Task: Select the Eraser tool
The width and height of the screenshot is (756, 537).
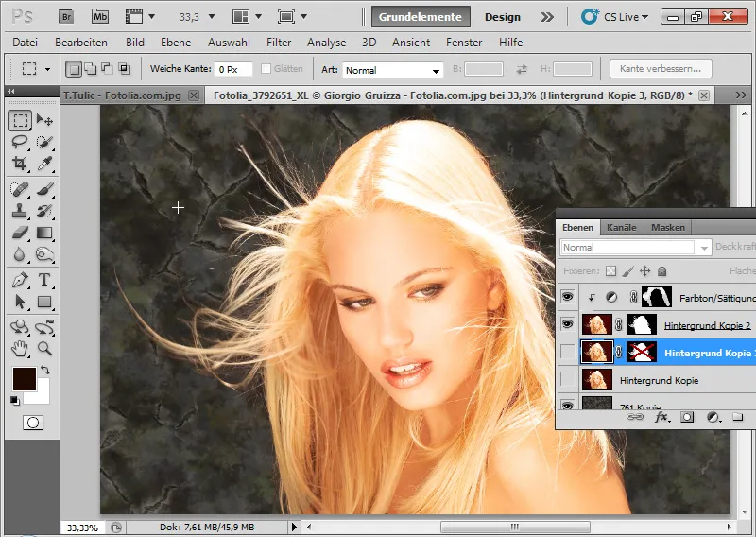Action: [x=20, y=233]
